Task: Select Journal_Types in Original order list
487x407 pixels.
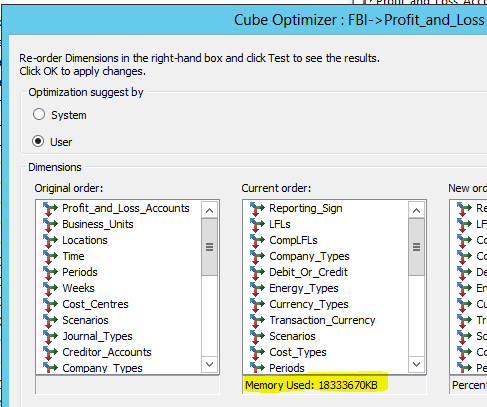Action: tap(97, 336)
